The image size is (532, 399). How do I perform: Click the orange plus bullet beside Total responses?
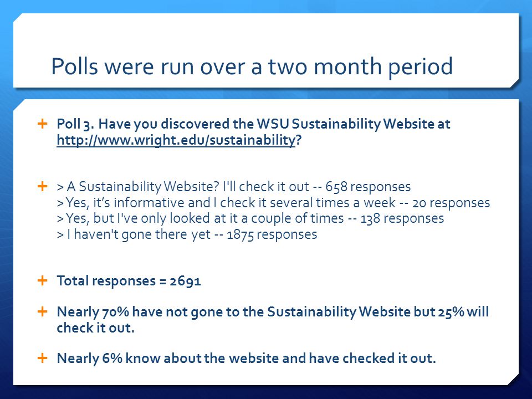pos(43,280)
